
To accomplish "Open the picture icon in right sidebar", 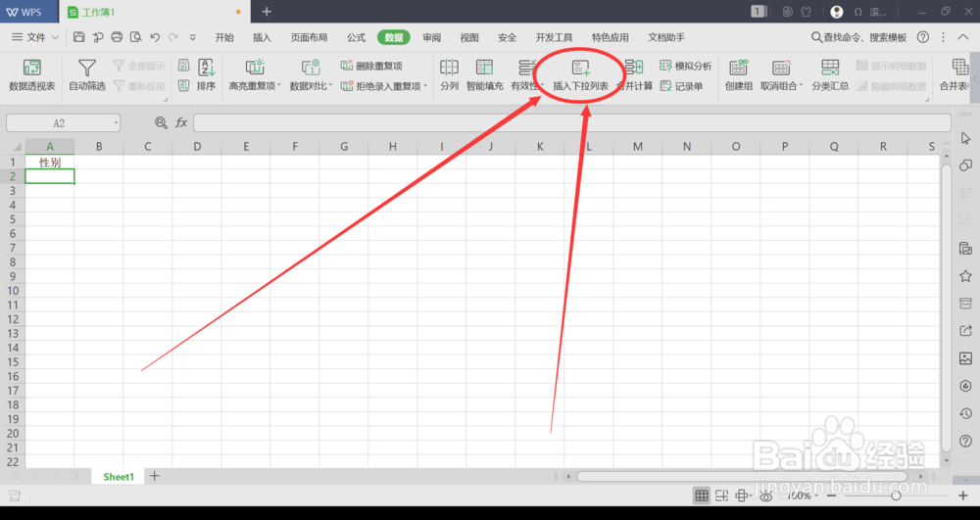I will pyautogui.click(x=965, y=358).
